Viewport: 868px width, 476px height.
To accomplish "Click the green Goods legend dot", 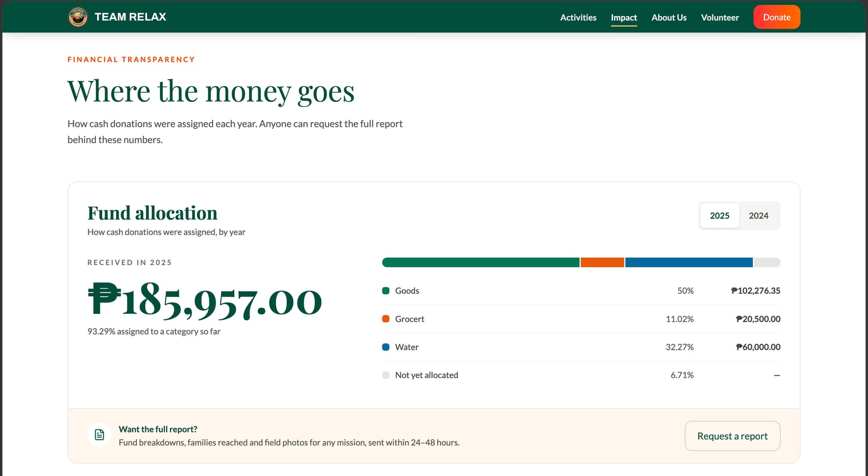I will coord(386,291).
